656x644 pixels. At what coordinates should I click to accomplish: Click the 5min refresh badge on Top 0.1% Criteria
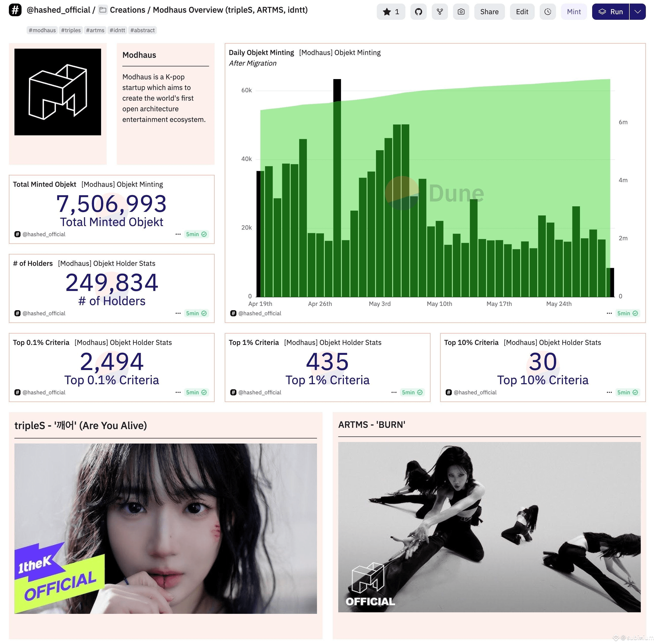coord(196,392)
